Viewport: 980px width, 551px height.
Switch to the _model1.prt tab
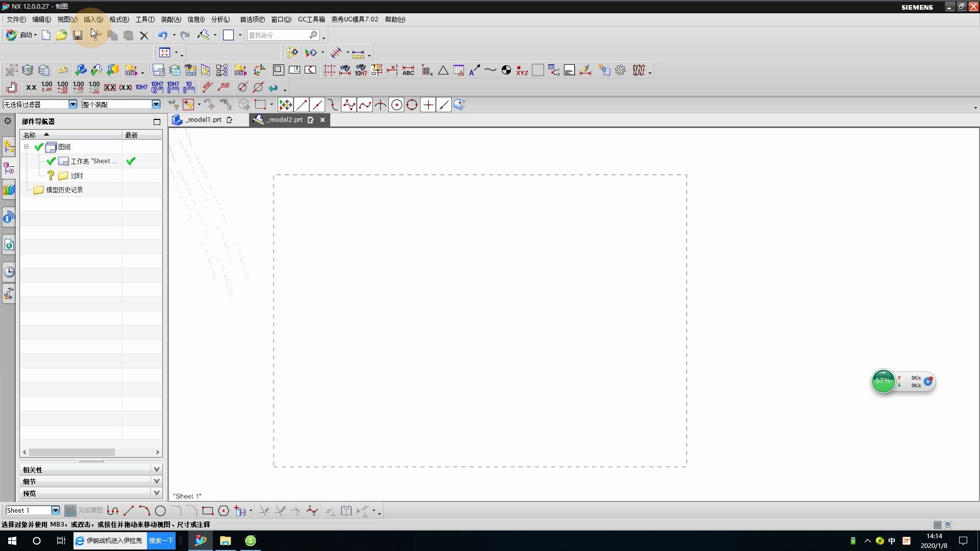tap(203, 120)
